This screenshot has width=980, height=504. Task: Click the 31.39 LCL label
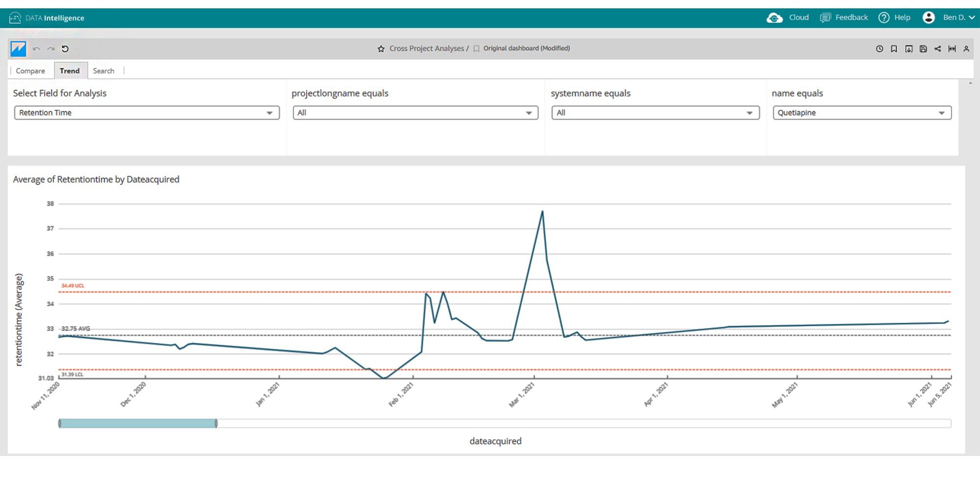pos(73,375)
